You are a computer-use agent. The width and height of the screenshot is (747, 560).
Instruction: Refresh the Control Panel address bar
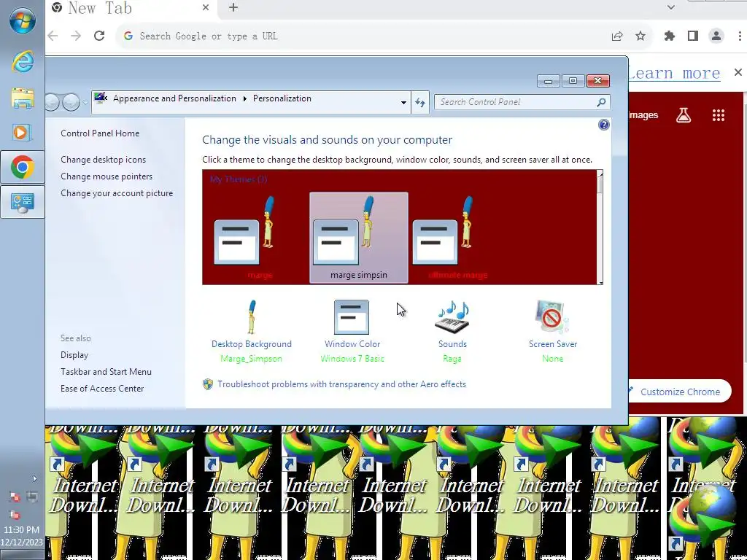[419, 102]
